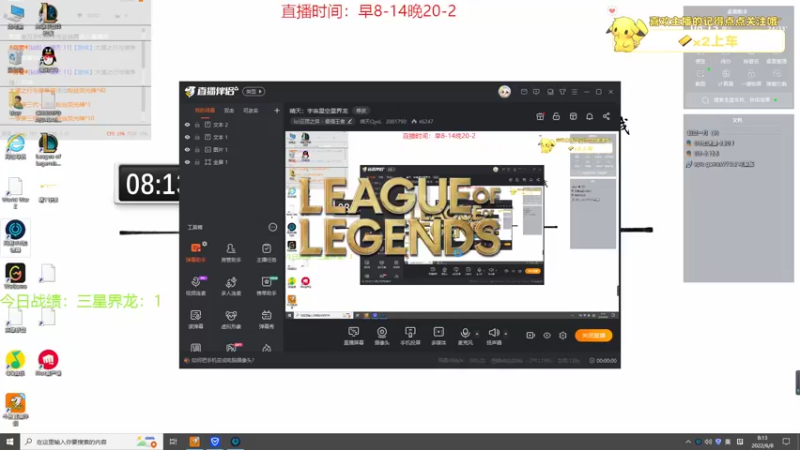Hide the 文本 1 layer with its eye
The width and height of the screenshot is (800, 450).
pos(187,137)
